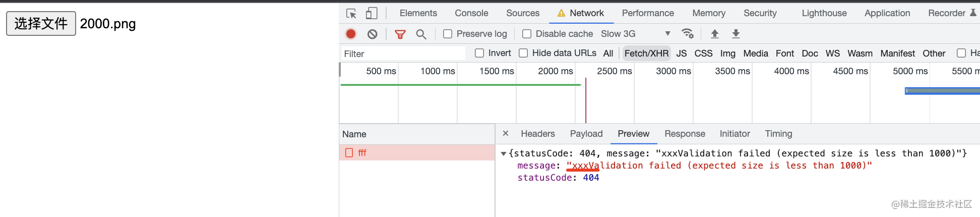Stop recording network log
Screen dimensions: 980x217
(x=351, y=34)
